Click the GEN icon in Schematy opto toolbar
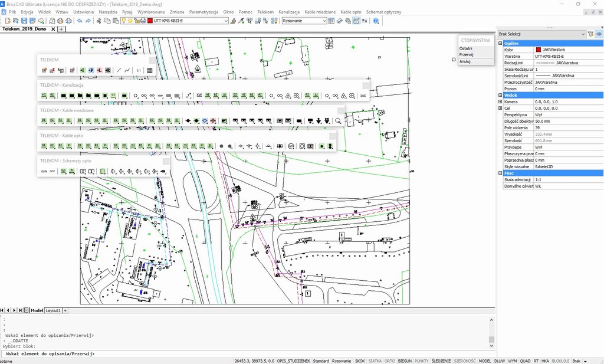The width and height of the screenshot is (604, 364). [44, 171]
